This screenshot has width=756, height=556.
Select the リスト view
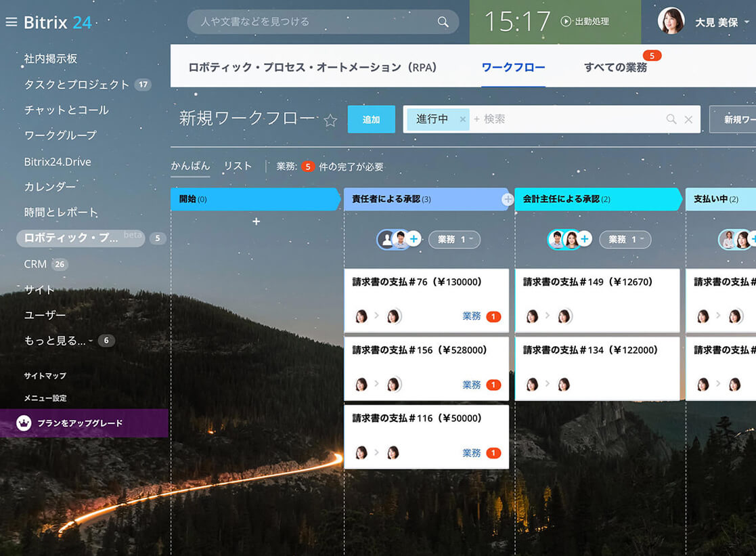pos(238,166)
